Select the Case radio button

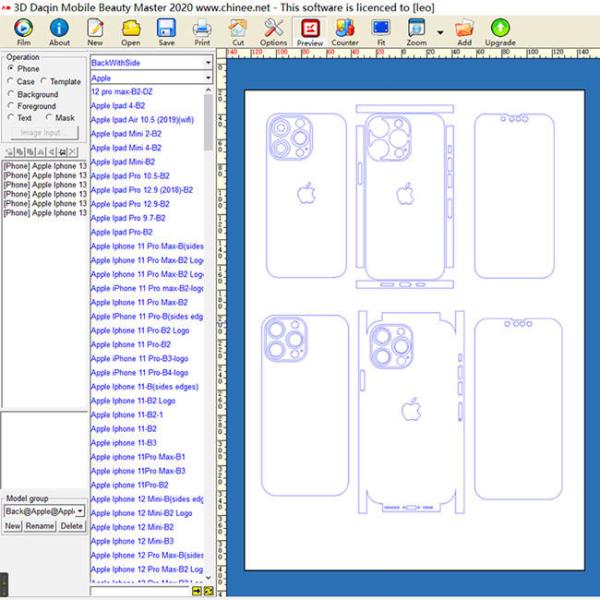[11, 82]
